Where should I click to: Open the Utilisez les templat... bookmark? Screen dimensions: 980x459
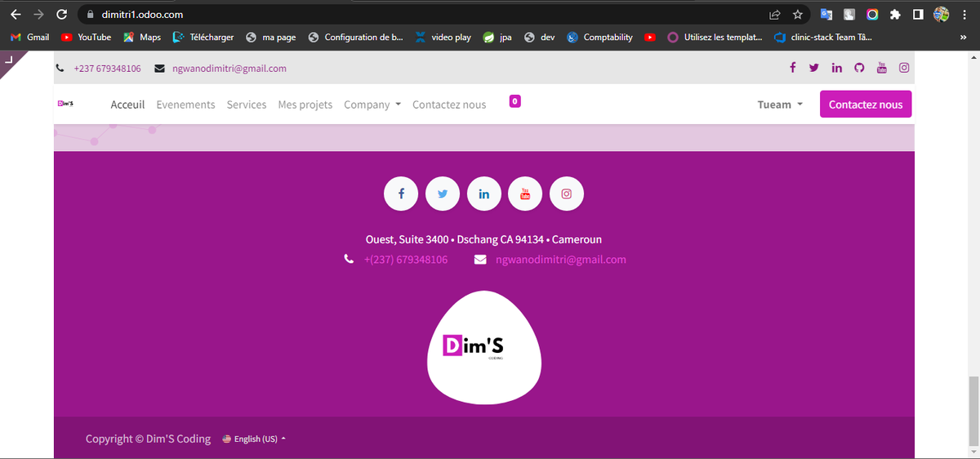[715, 38]
